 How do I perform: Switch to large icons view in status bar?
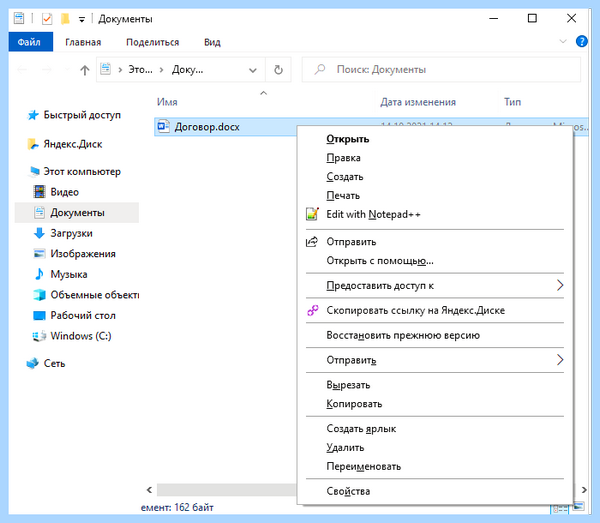[579, 507]
